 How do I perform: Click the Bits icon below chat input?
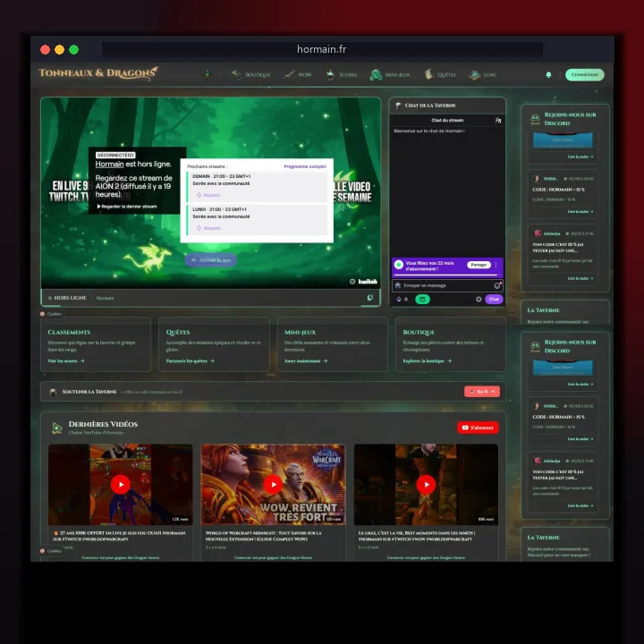click(x=398, y=299)
